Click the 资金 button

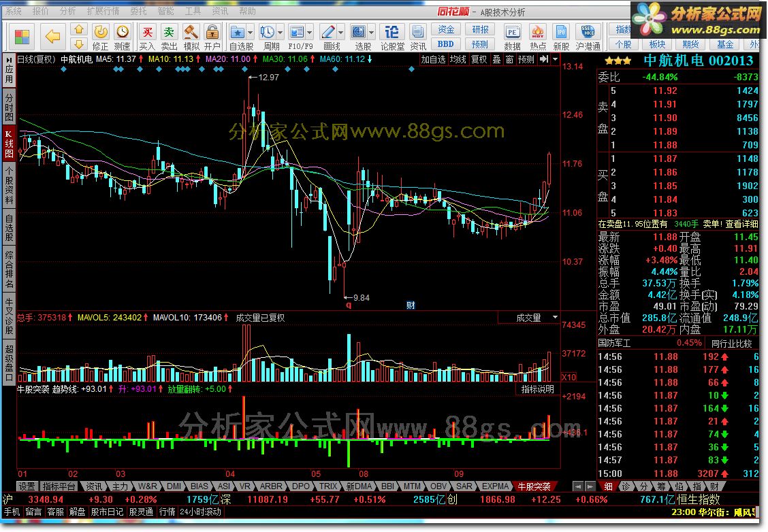coord(446,30)
